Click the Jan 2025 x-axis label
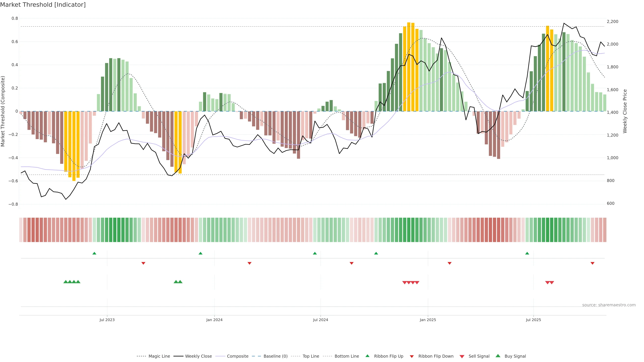644x362 pixels. [x=428, y=320]
